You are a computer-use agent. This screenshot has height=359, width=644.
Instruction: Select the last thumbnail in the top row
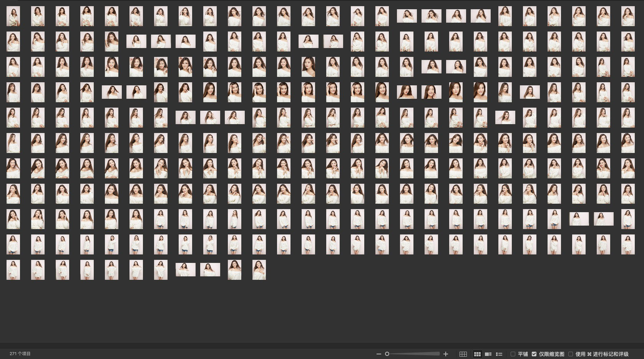[x=628, y=16]
